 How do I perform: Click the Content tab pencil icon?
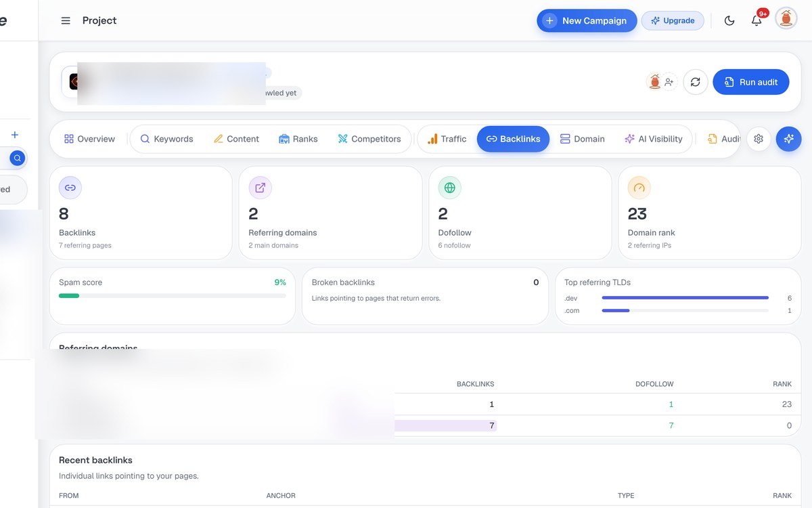(218, 139)
